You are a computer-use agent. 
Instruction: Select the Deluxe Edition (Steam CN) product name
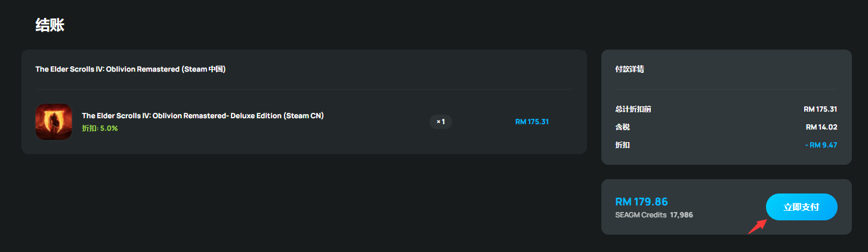tap(203, 116)
